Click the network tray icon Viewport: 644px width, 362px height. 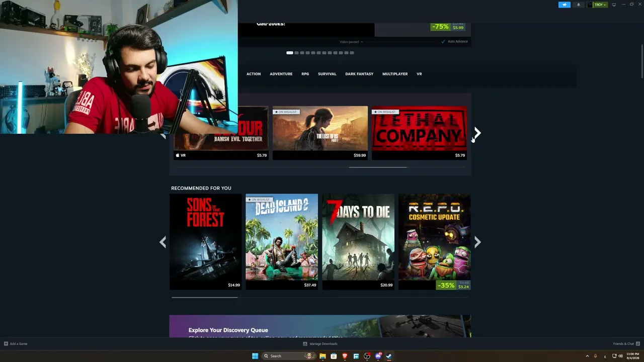coord(614,356)
